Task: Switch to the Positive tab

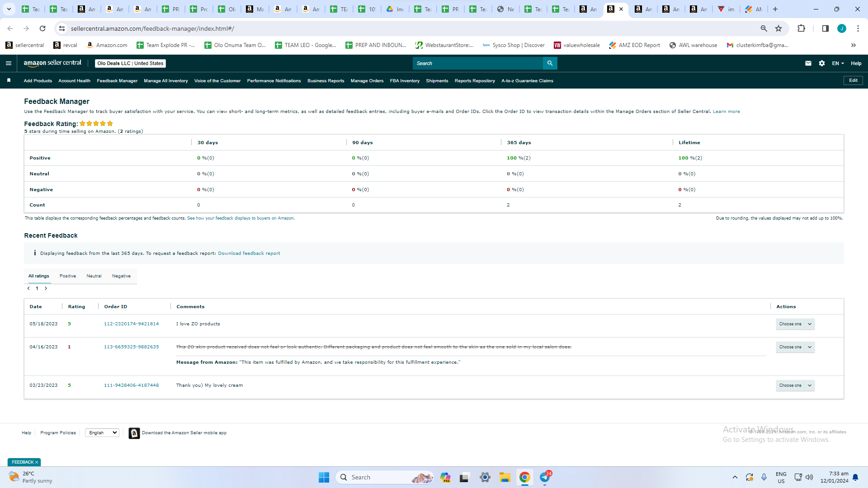Action: point(68,276)
